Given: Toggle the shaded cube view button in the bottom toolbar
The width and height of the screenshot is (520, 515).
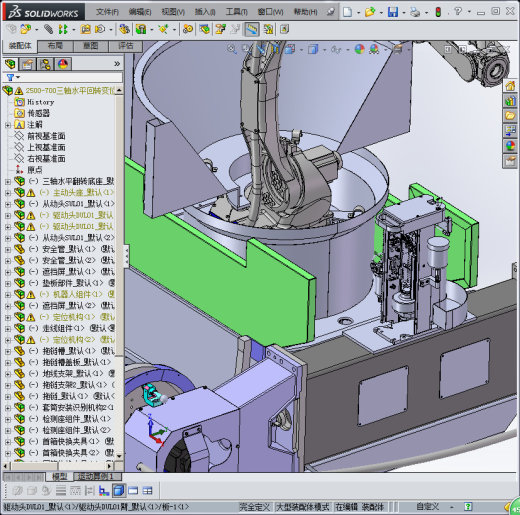Looking at the screenshot, I should point(119,490).
